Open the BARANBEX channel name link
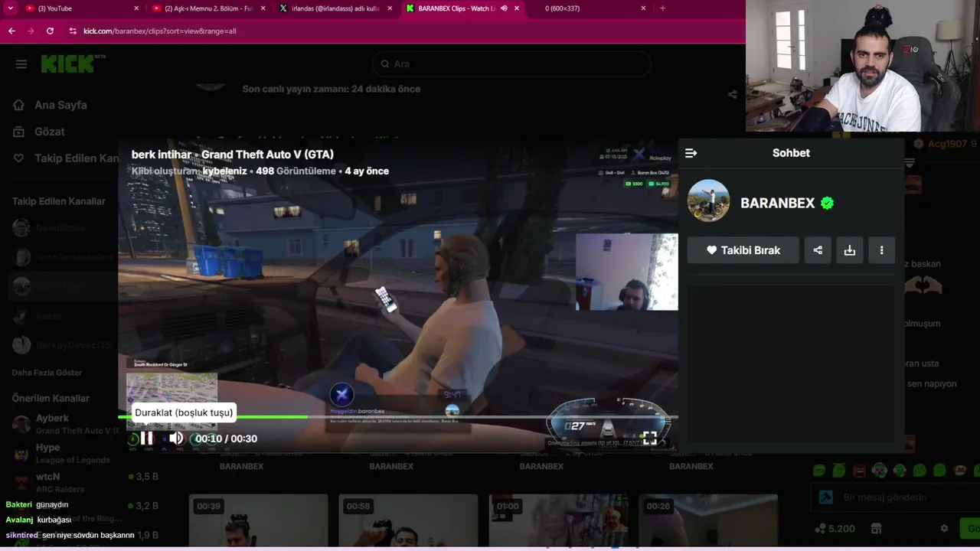 tap(777, 203)
